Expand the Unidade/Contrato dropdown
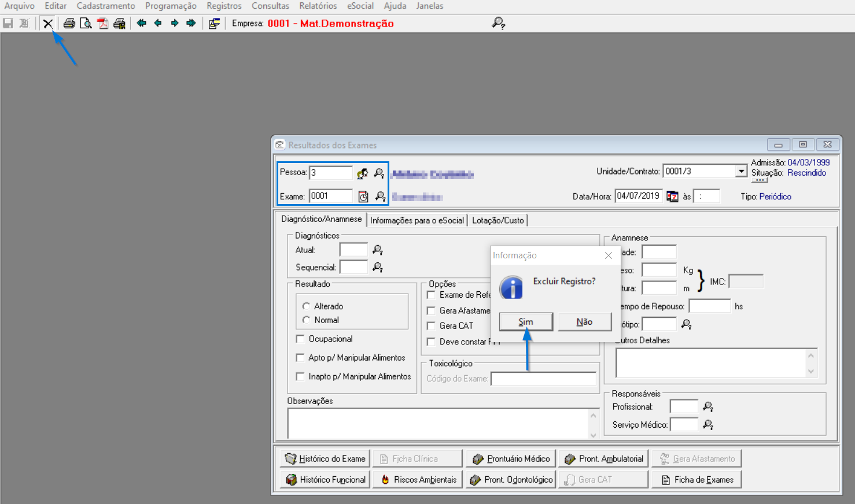The height and width of the screenshot is (504, 855). pos(741,171)
